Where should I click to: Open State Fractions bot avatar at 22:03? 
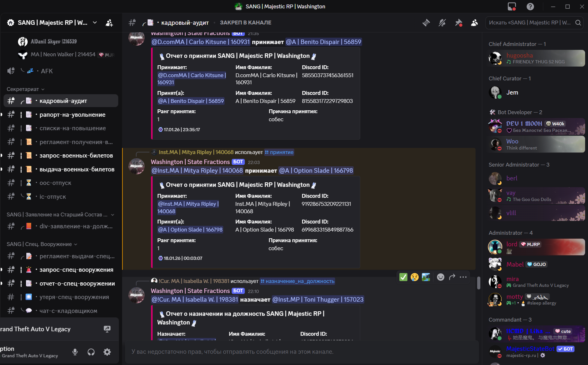click(x=137, y=166)
